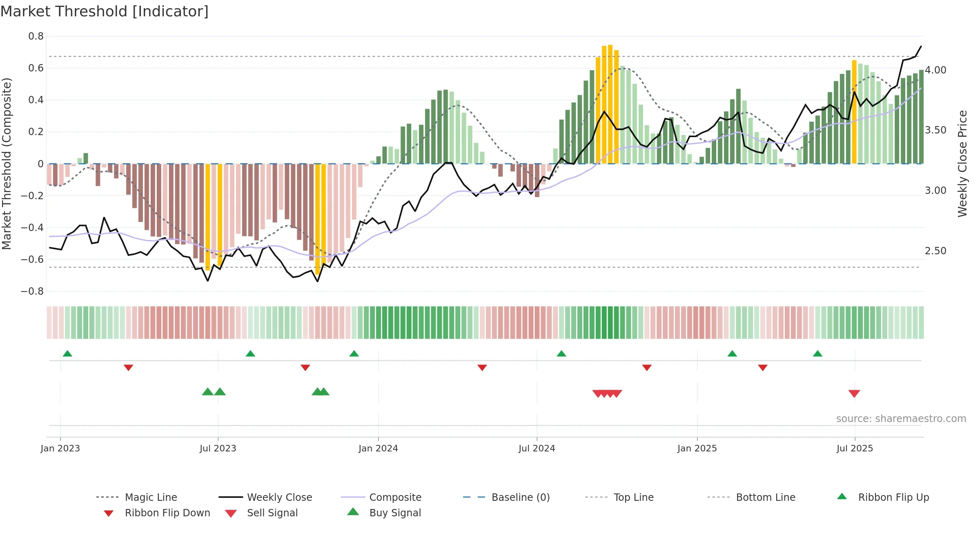Viewport: 980px width, 551px height.
Task: Click the ribbon flip down marker in early 2023
Action: point(128,368)
